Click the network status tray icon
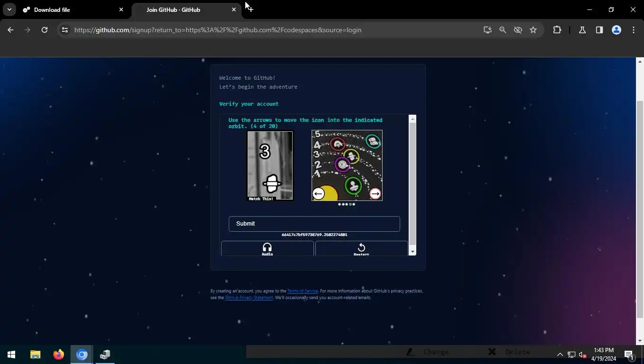 point(572,355)
